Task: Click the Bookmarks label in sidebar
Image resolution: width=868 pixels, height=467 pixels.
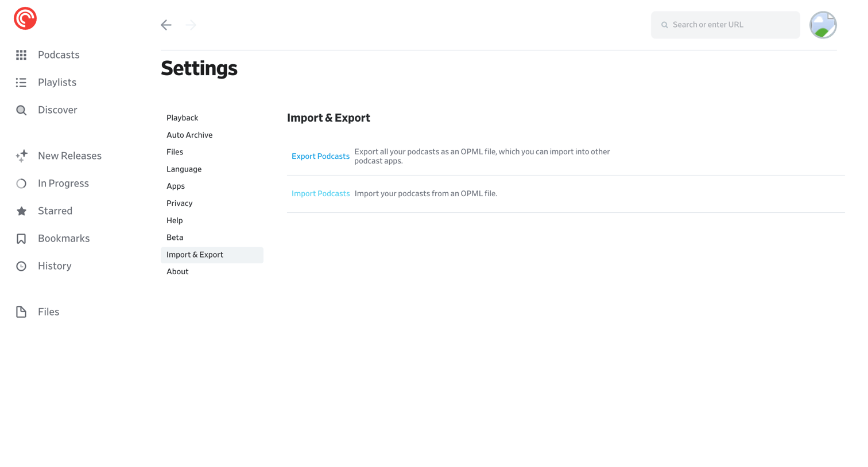Action: [64, 239]
